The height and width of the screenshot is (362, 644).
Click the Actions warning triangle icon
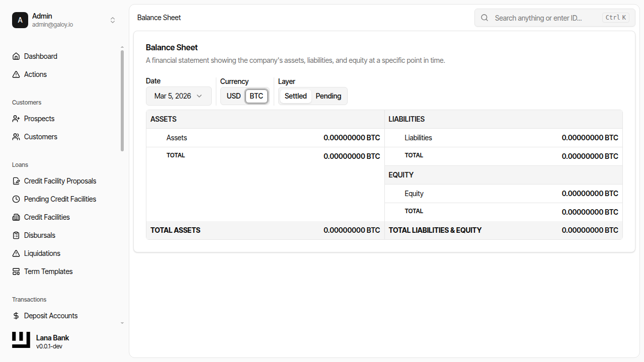click(16, 74)
